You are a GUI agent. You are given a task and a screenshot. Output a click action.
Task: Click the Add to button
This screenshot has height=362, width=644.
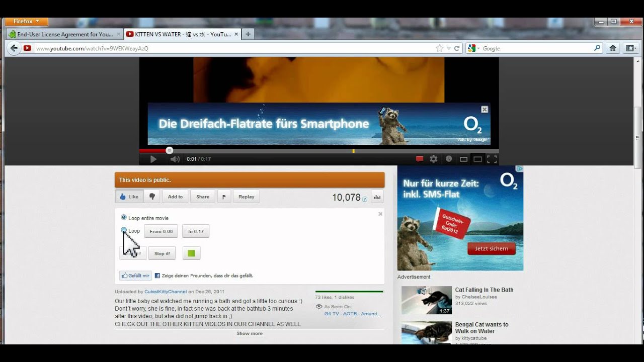(175, 197)
